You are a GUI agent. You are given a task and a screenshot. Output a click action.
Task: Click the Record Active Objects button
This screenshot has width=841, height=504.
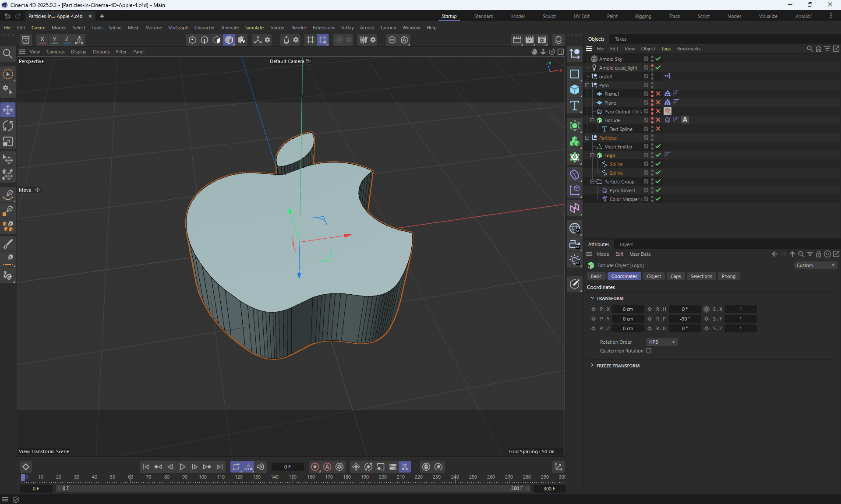pos(314,467)
